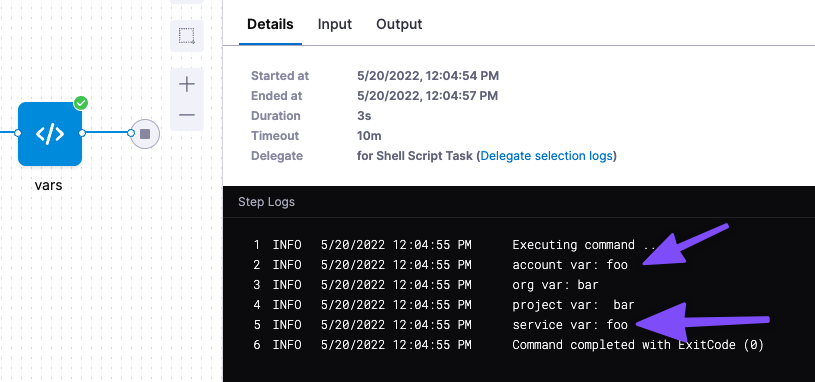Switch to the Details tab

(x=270, y=24)
